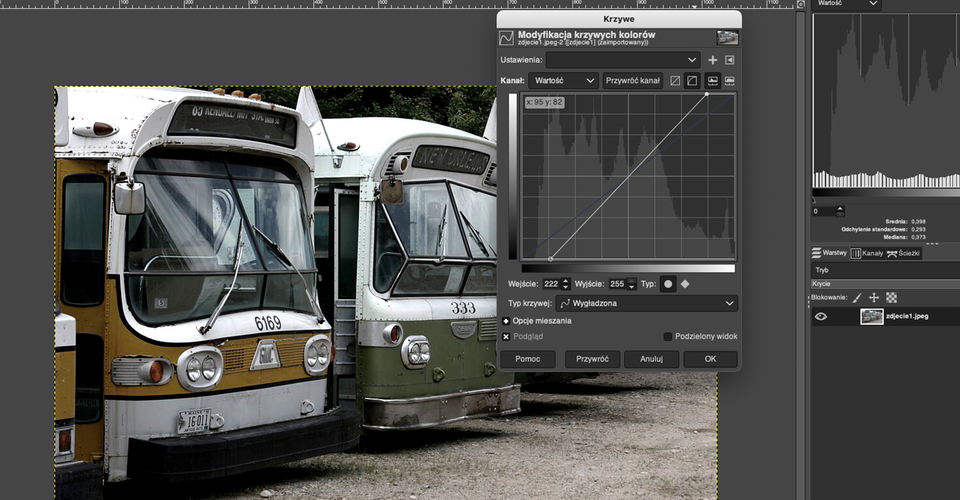Lock position with the move-arrows lock icon
Image resolution: width=960 pixels, height=500 pixels.
coord(874,297)
